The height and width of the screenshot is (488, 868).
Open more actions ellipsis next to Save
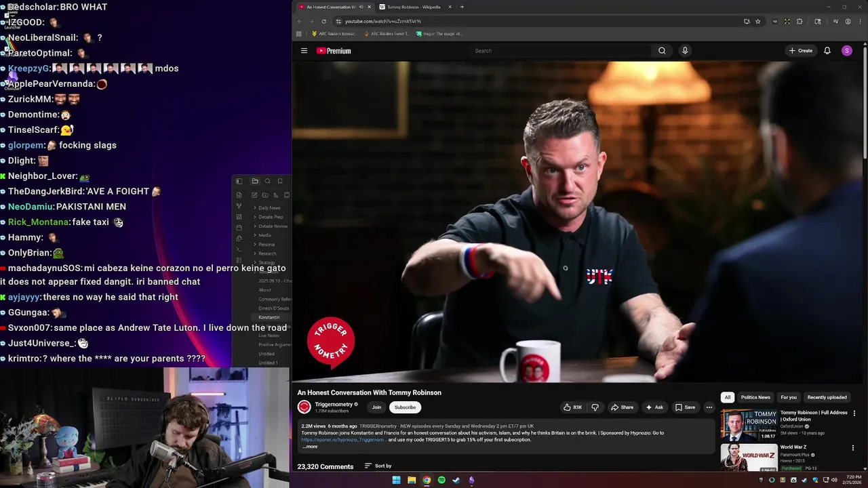pyautogui.click(x=709, y=407)
